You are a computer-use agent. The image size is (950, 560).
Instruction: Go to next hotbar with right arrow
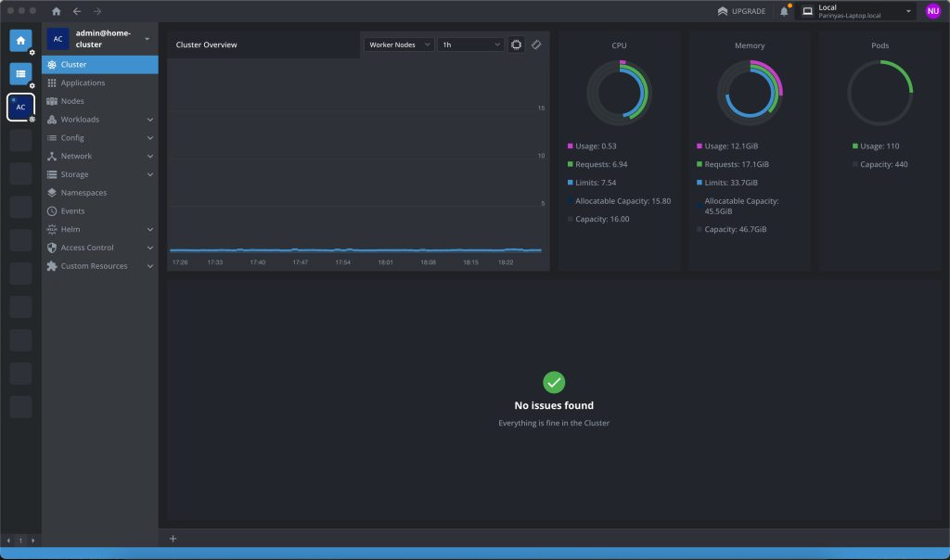click(33, 540)
